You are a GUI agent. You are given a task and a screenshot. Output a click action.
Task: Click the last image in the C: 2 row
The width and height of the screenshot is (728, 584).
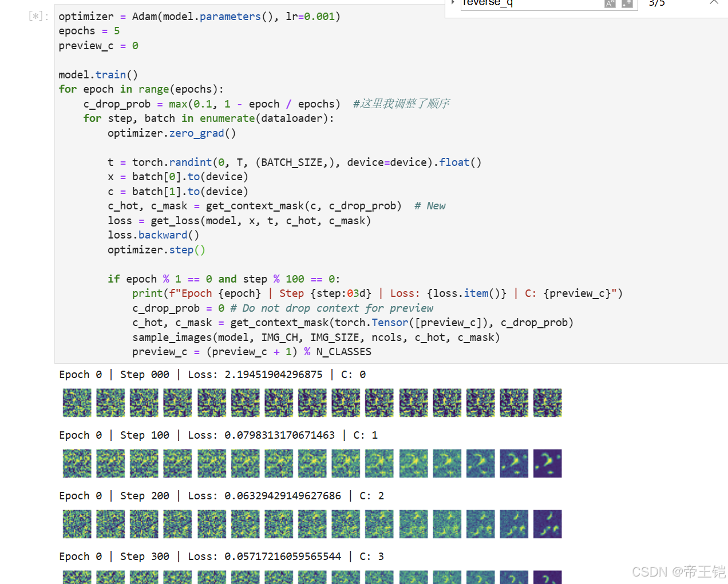coord(547,524)
